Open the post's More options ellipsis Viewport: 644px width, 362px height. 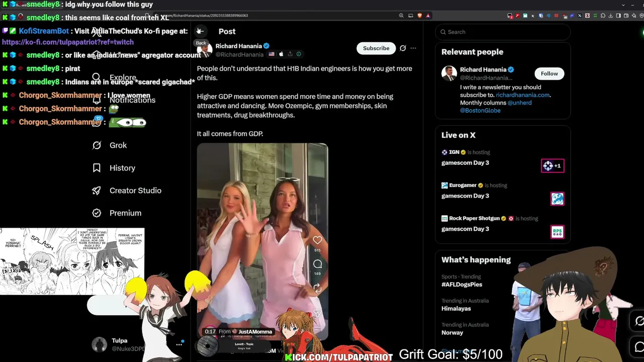413,48
